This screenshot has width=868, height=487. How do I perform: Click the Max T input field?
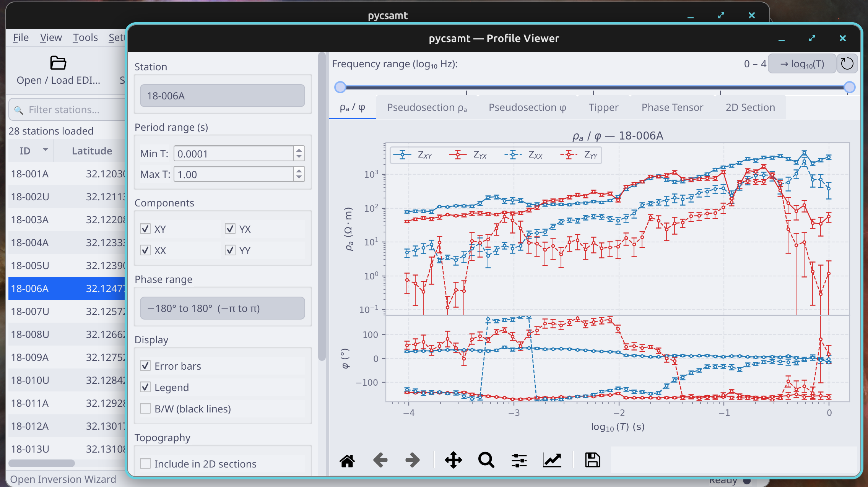point(234,174)
